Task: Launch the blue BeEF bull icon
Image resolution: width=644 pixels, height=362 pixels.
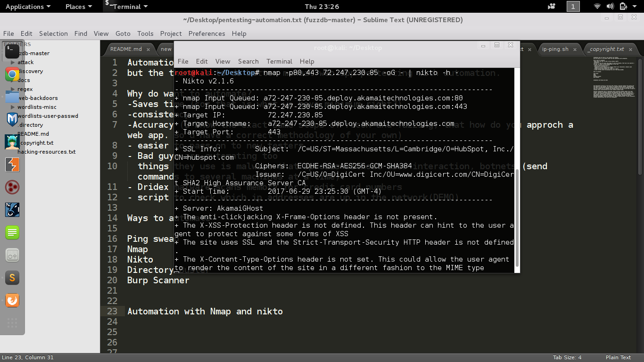Action: (12, 210)
